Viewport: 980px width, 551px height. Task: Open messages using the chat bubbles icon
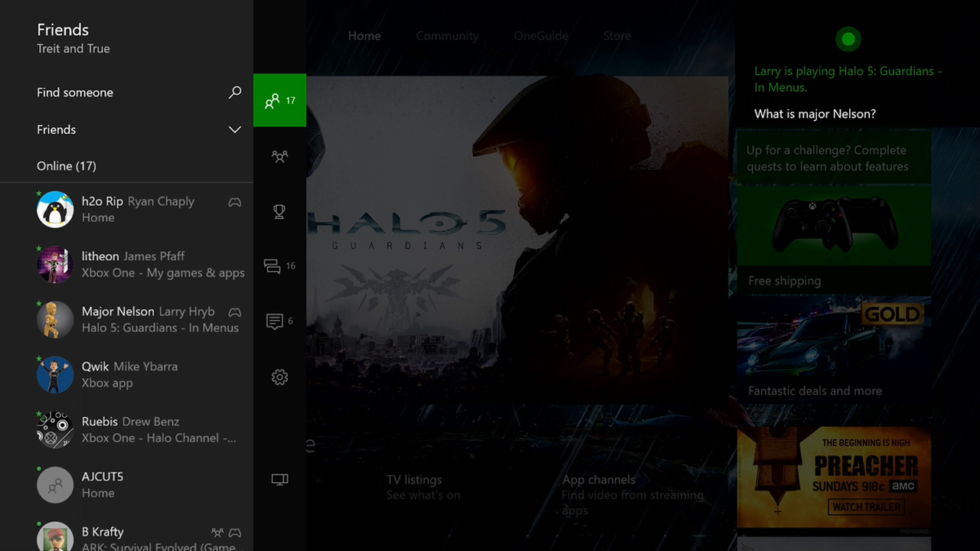[x=279, y=266]
